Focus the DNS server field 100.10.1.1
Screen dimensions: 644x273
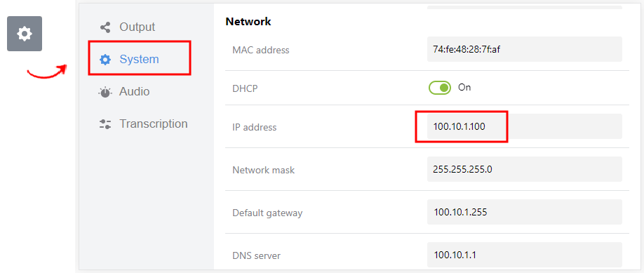point(525,255)
